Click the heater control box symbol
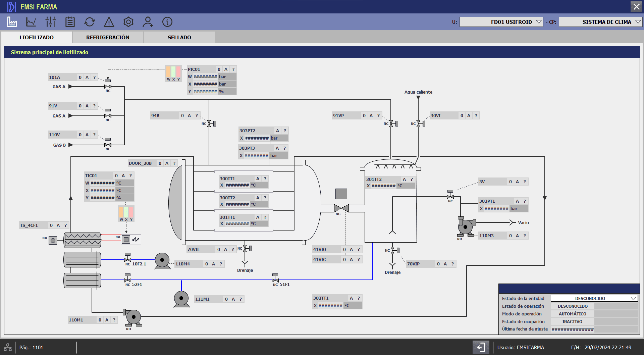 tap(131, 239)
